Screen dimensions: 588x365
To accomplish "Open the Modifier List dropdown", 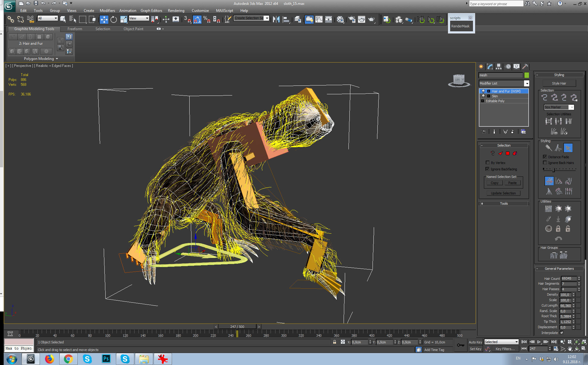I will 504,83.
